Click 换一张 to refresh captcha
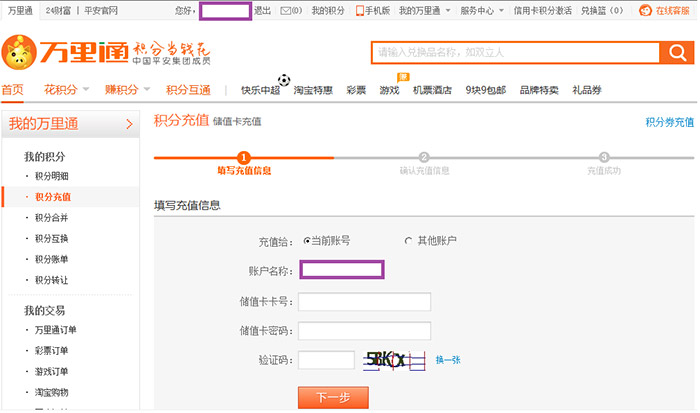The image size is (700, 413). point(448,360)
